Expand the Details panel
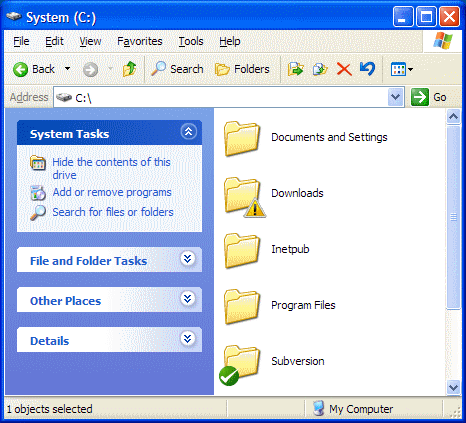Viewport: 466px width, 423px height. [188, 339]
